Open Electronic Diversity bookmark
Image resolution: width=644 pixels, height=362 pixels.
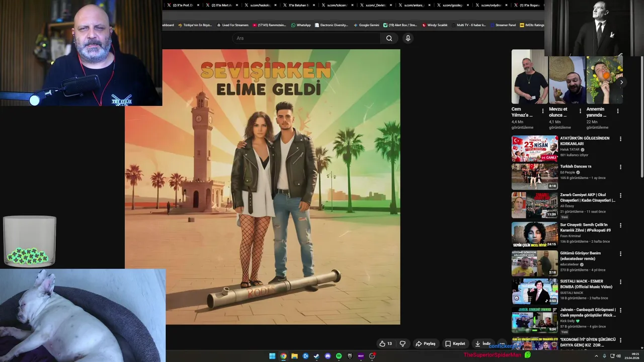coord(331,25)
